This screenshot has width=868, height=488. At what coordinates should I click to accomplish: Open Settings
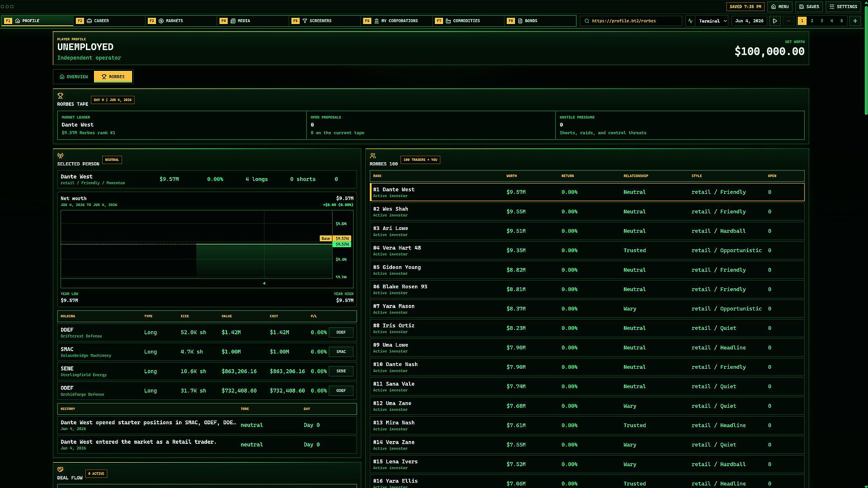point(843,7)
